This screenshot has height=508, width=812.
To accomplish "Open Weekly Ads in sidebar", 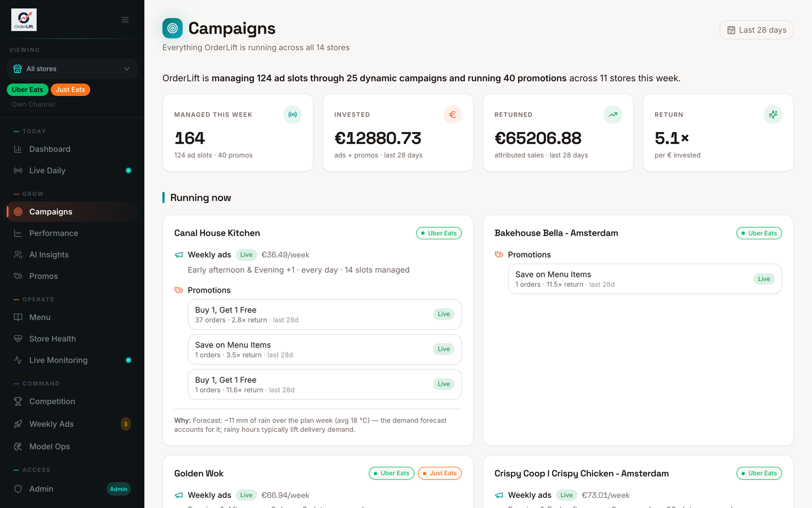I will point(72,424).
